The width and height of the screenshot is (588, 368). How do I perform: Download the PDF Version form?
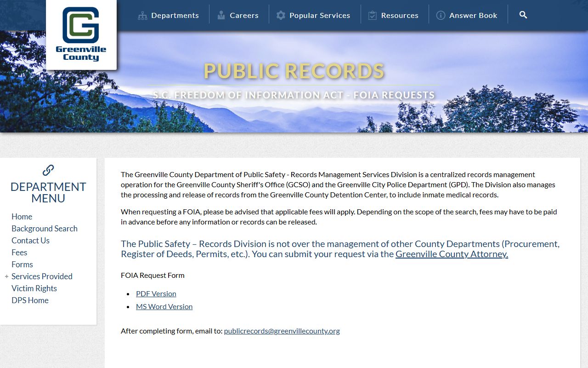pos(156,293)
